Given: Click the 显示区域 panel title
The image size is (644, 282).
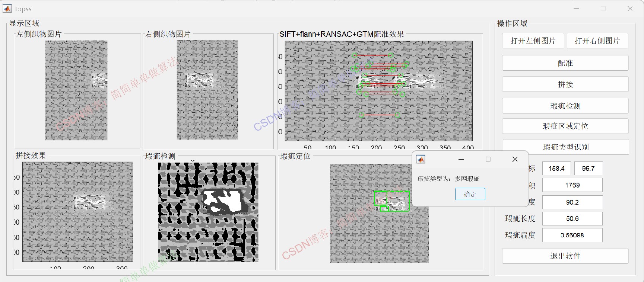Looking at the screenshot, I should (24, 23).
